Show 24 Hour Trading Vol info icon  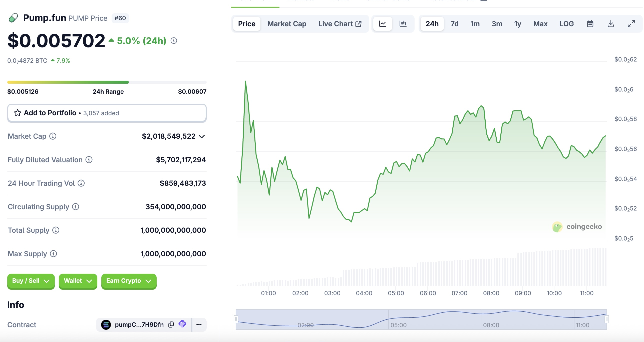[81, 183]
